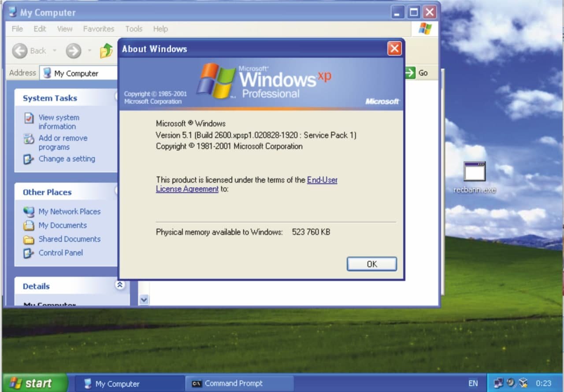Click the Back arrow icon in My Computer
The width and height of the screenshot is (564, 392).
(x=20, y=51)
